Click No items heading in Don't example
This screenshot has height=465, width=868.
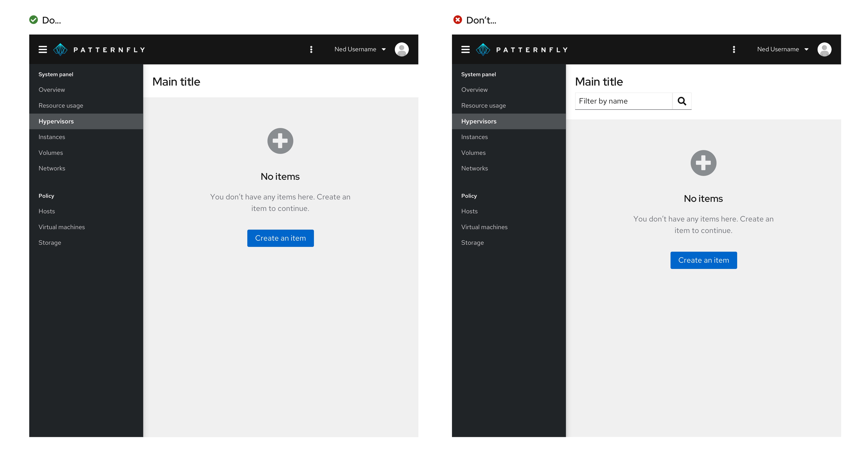[x=703, y=198]
